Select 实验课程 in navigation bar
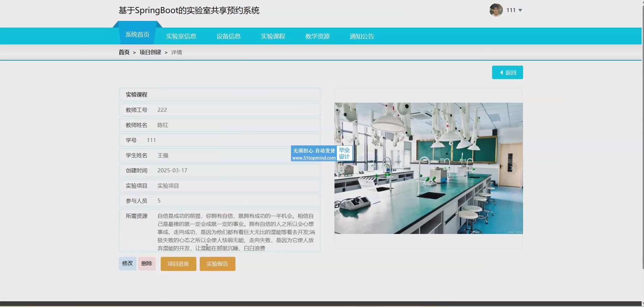Screen dimensions: 644x307 [273, 36]
